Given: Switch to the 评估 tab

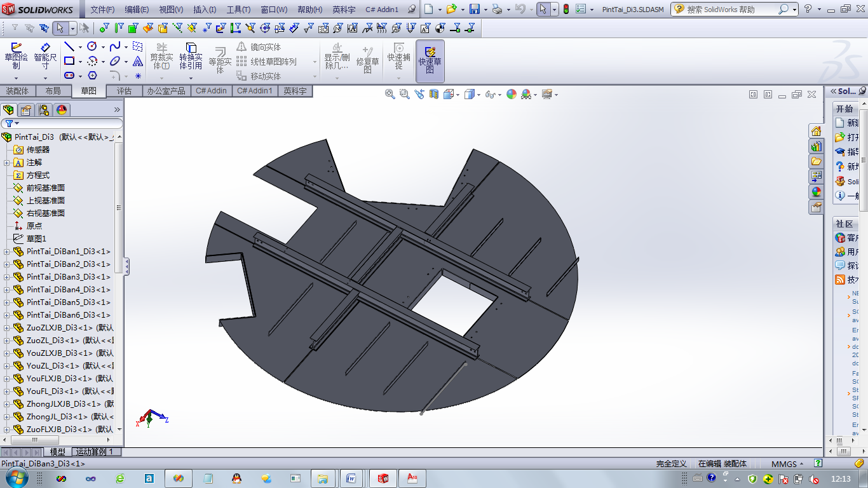Looking at the screenshot, I should point(125,91).
